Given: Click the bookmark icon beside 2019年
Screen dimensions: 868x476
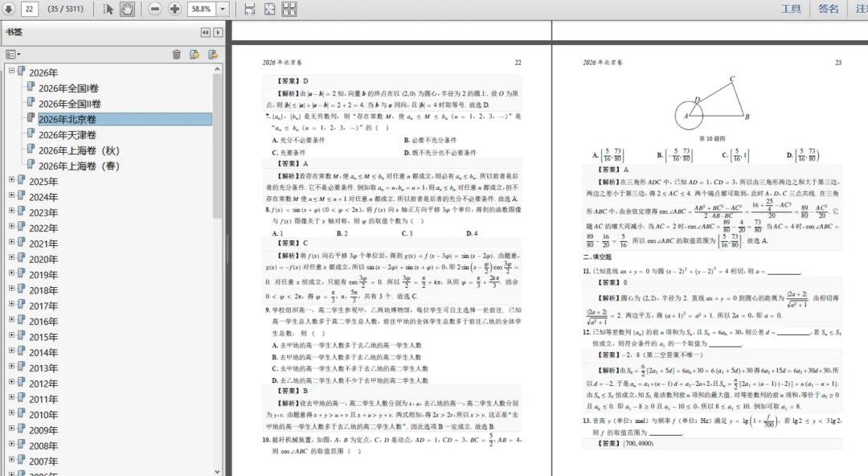Looking at the screenshot, I should 22,273.
